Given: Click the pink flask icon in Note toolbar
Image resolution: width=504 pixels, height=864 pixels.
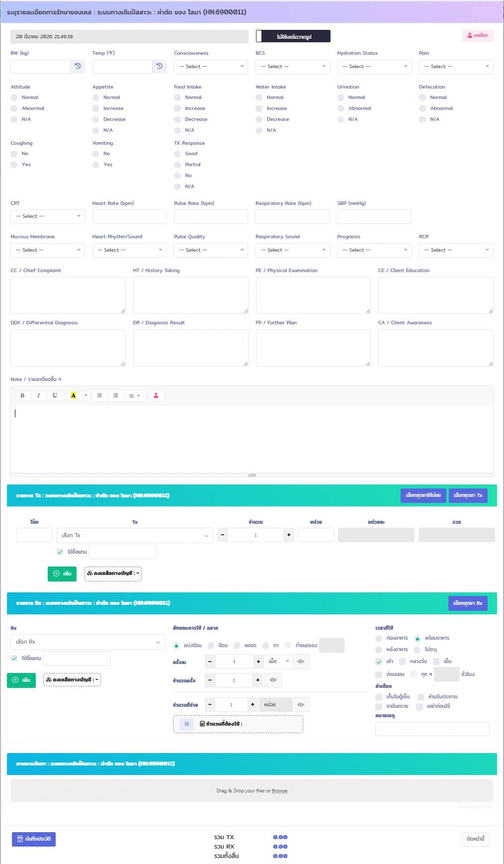Looking at the screenshot, I should 156,395.
